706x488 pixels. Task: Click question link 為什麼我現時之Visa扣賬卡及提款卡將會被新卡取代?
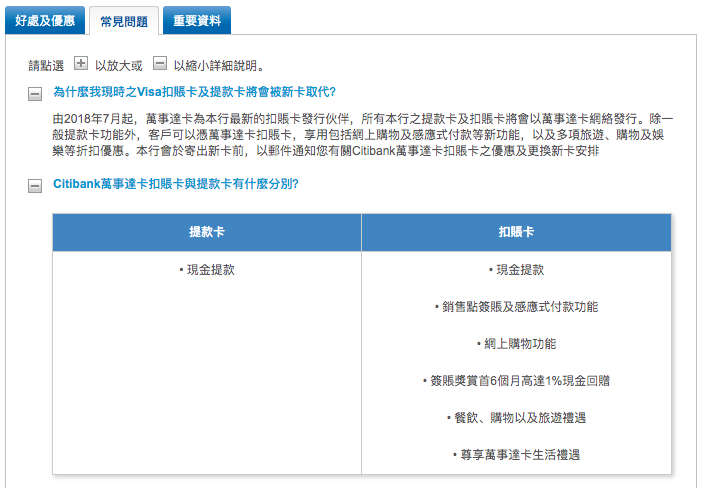coord(195,92)
